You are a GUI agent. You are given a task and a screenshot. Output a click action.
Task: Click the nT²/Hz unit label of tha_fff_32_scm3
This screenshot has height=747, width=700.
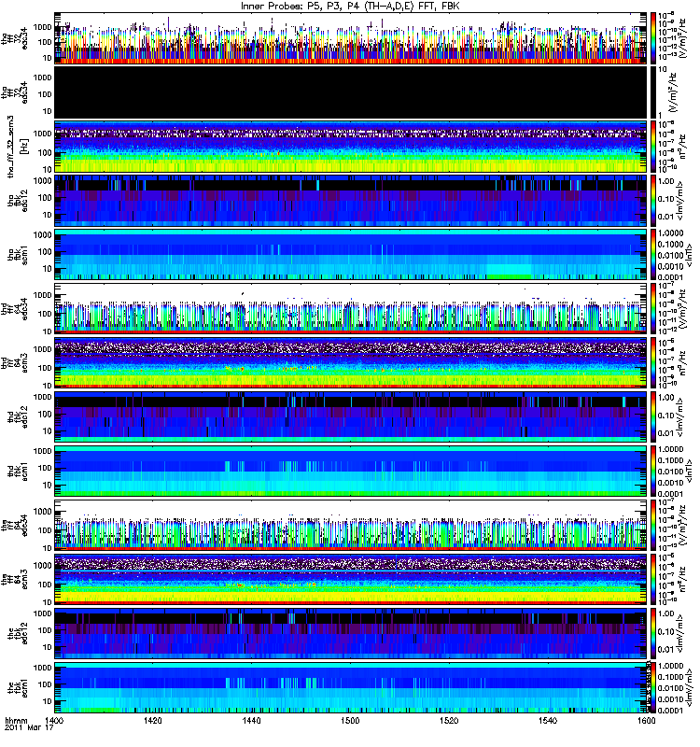coord(681,147)
